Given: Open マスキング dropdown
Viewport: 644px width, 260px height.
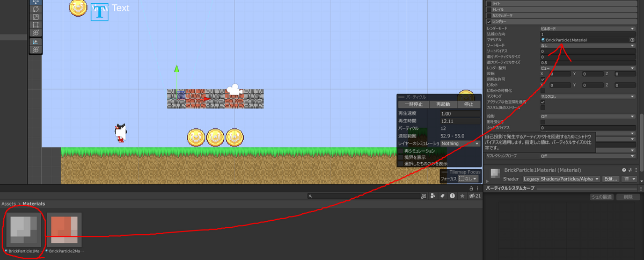Looking at the screenshot, I should 588,96.
